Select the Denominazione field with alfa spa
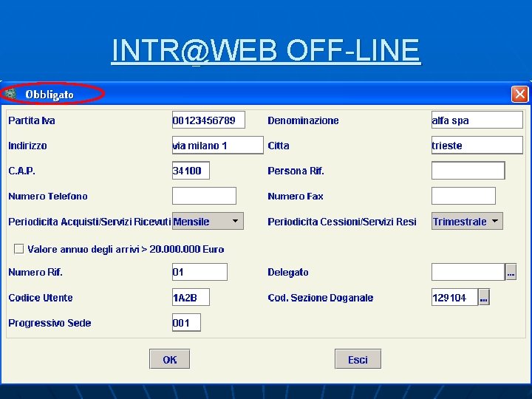Image resolution: width=532 pixels, height=399 pixels. pyautogui.click(x=477, y=120)
